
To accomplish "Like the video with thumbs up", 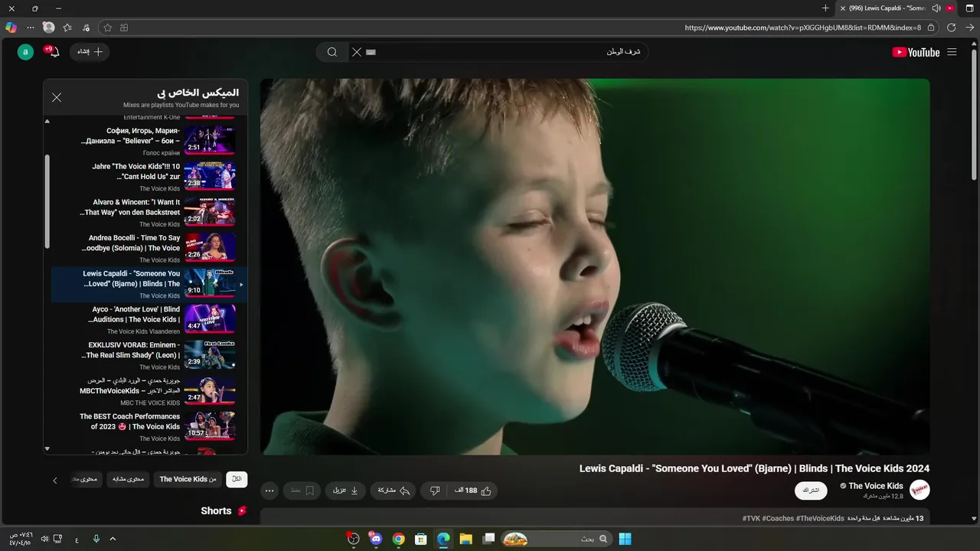I will pos(472,491).
